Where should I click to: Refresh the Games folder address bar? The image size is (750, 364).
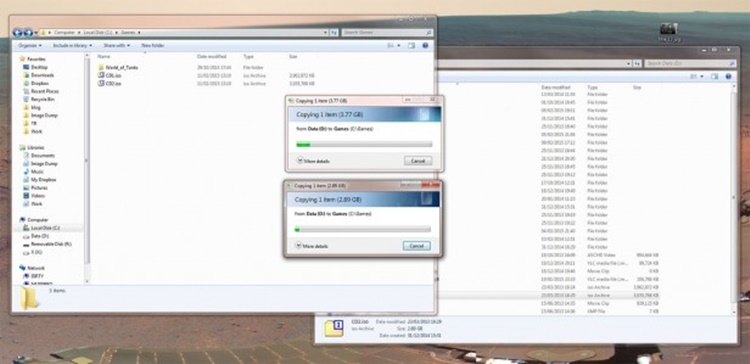(x=334, y=33)
